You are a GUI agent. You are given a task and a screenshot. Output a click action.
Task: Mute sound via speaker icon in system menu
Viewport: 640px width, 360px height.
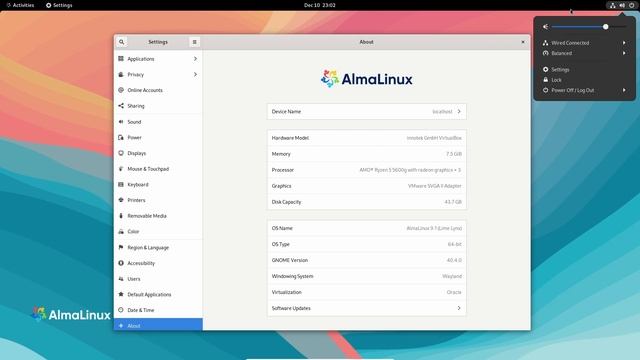click(545, 27)
